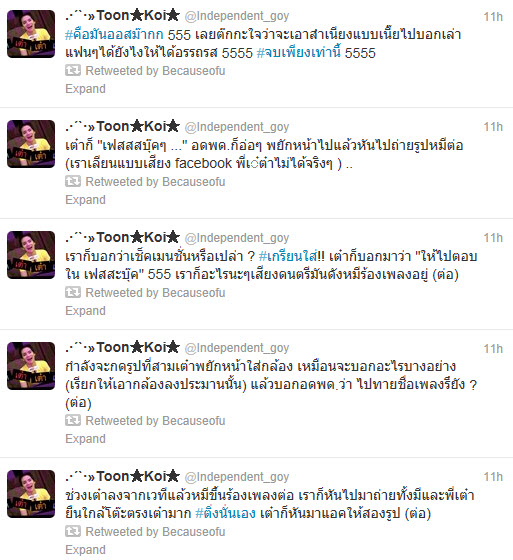The width and height of the screenshot is (513, 560).
Task: Click the retweet icon in the second tweet
Action: coord(73,181)
